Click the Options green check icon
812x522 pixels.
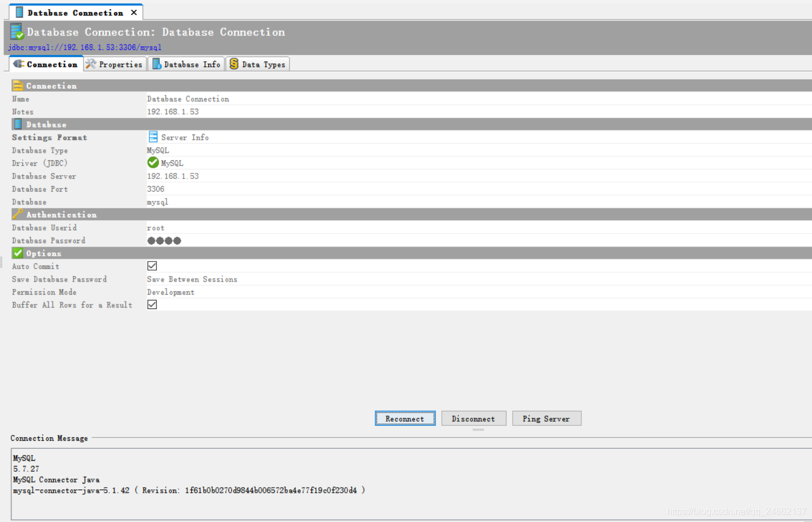(18, 253)
